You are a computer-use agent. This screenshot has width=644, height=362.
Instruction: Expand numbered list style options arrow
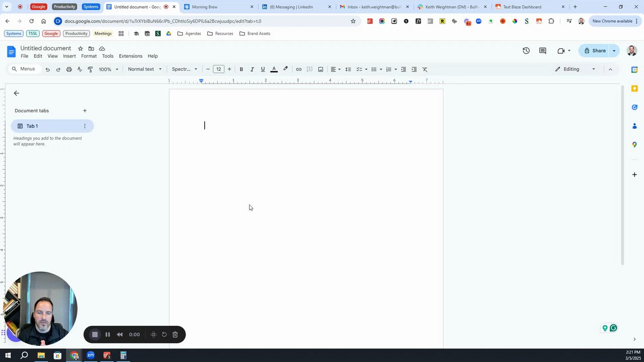[x=395, y=69]
